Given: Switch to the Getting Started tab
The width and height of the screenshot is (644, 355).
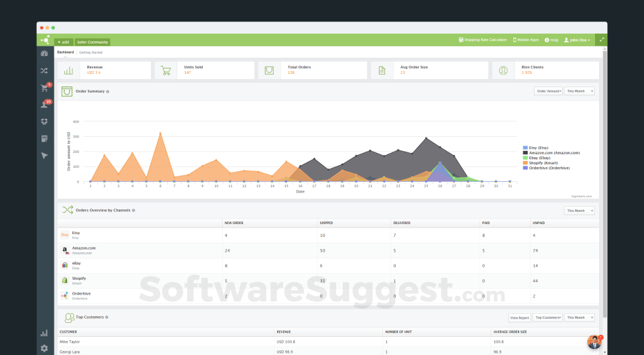Looking at the screenshot, I should pyautogui.click(x=91, y=52).
